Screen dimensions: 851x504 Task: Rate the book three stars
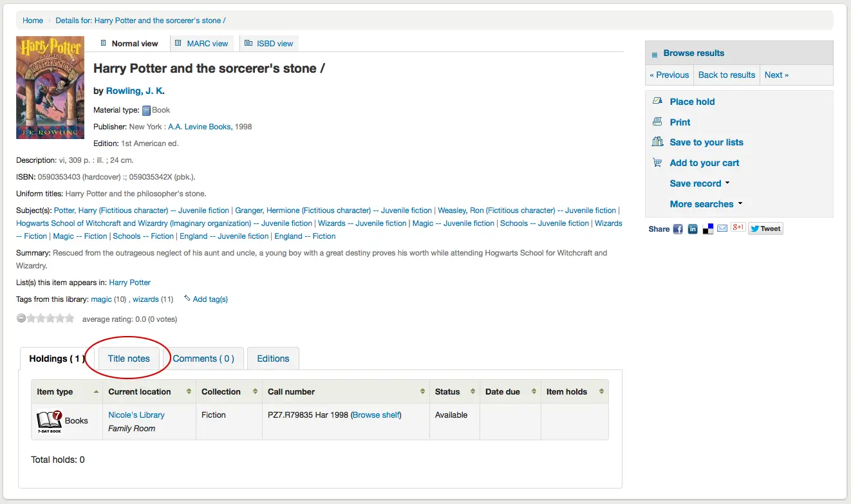coord(50,318)
